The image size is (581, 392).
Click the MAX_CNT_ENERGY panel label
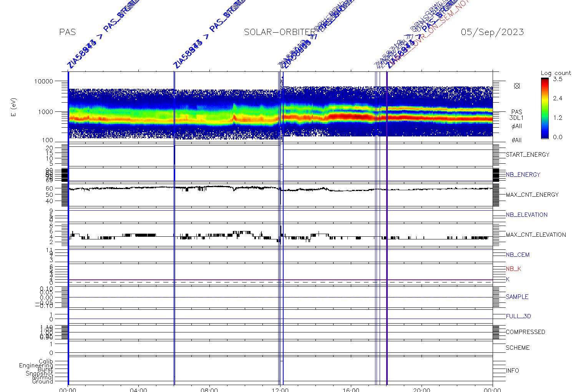(532, 194)
